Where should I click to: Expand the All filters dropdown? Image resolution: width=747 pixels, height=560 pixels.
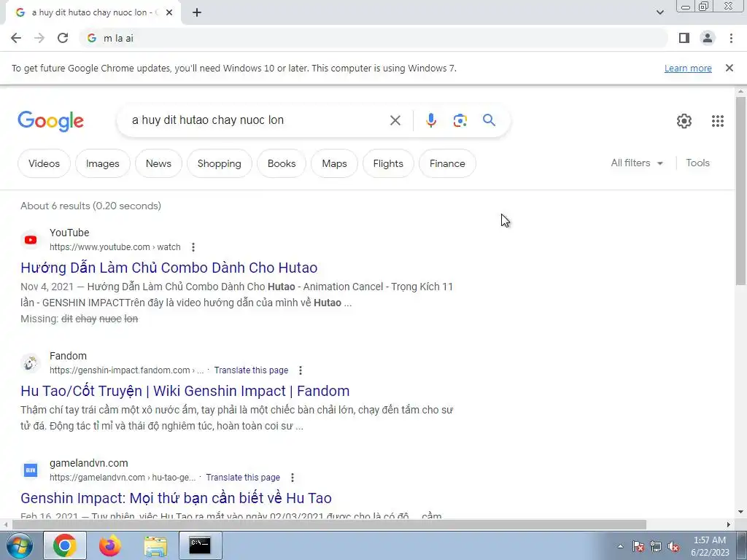pos(637,163)
